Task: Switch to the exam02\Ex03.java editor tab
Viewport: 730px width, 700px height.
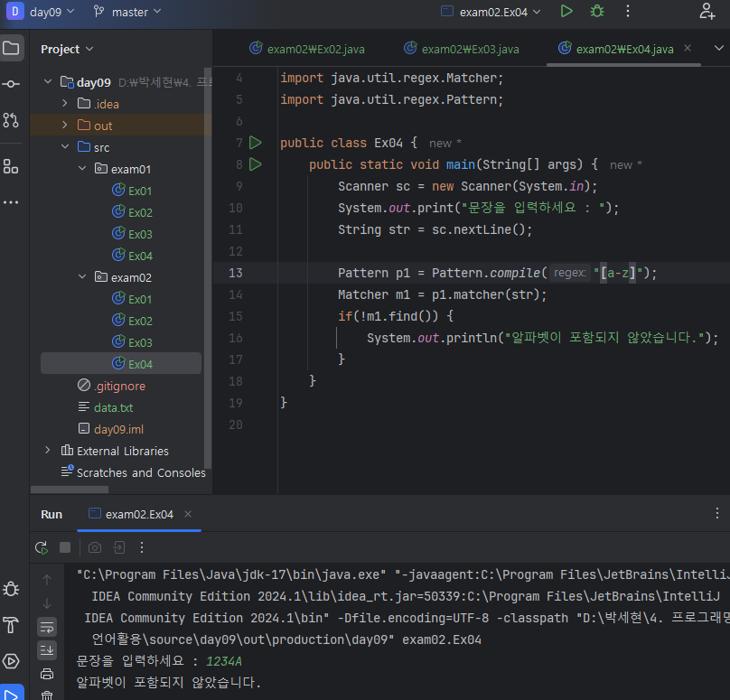Action: click(462, 49)
